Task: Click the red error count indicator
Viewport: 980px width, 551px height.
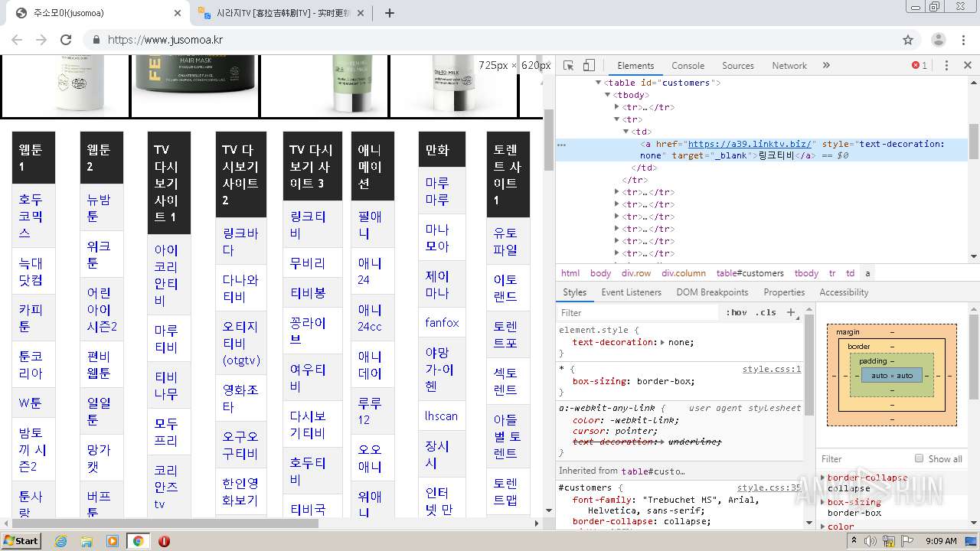Action: pyautogui.click(x=920, y=66)
